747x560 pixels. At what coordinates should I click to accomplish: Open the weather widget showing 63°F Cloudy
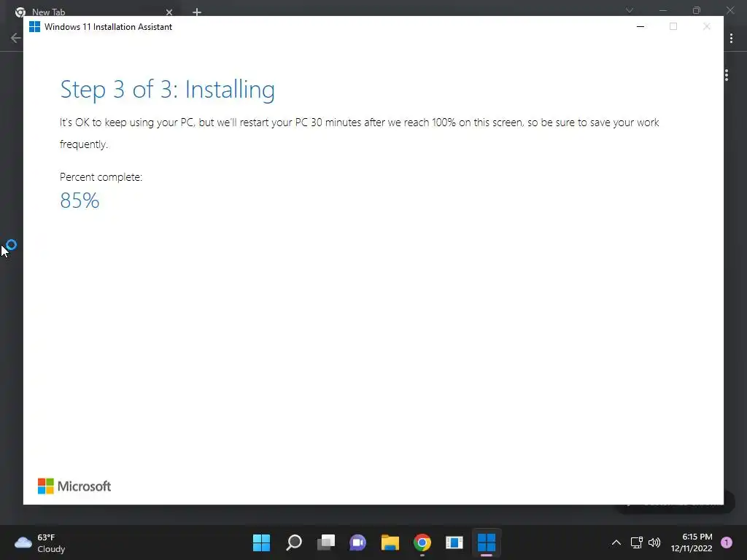[40, 542]
